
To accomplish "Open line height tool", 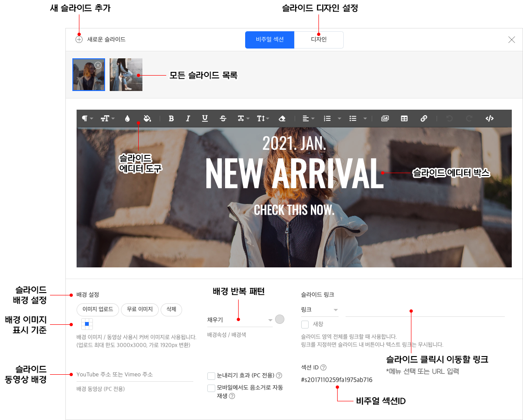I will 263,119.
